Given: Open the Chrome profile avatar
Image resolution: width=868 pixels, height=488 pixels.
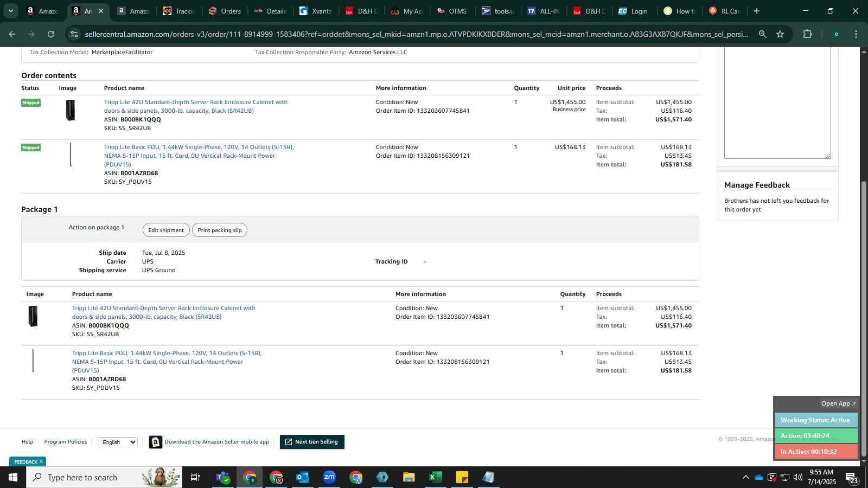Looking at the screenshot, I should pos(837,34).
